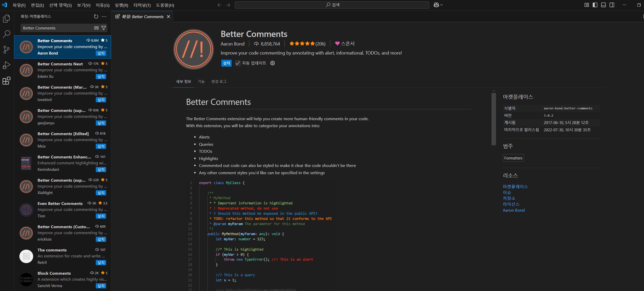Select Block Comments extension icon
644x291 pixels.
click(x=26, y=280)
